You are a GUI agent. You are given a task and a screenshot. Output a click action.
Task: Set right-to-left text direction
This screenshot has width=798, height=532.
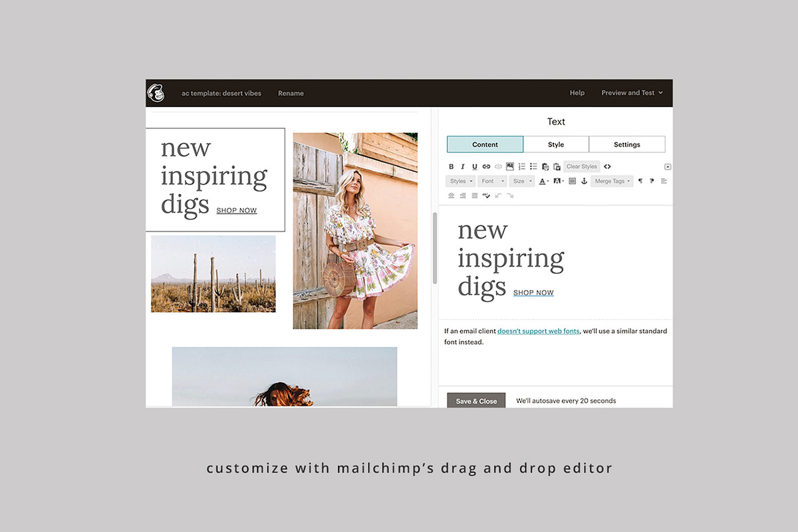[652, 181]
